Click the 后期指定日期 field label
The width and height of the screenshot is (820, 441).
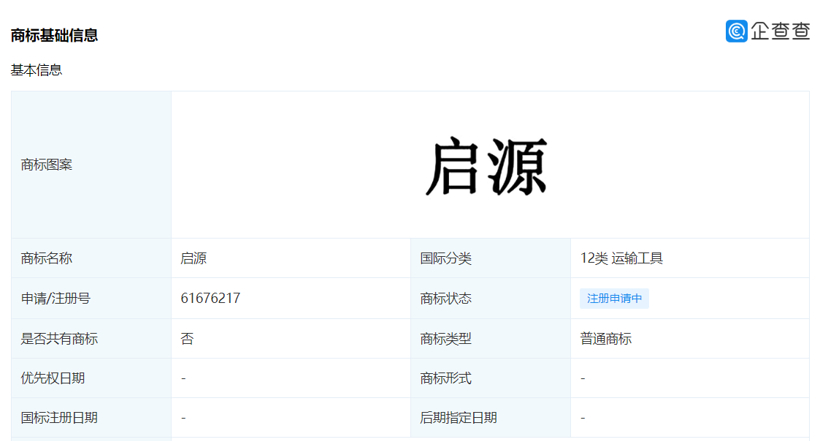pyautogui.click(x=459, y=418)
